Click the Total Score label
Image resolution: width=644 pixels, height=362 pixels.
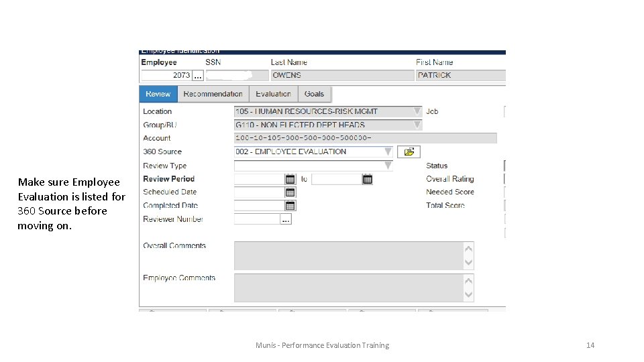point(445,205)
